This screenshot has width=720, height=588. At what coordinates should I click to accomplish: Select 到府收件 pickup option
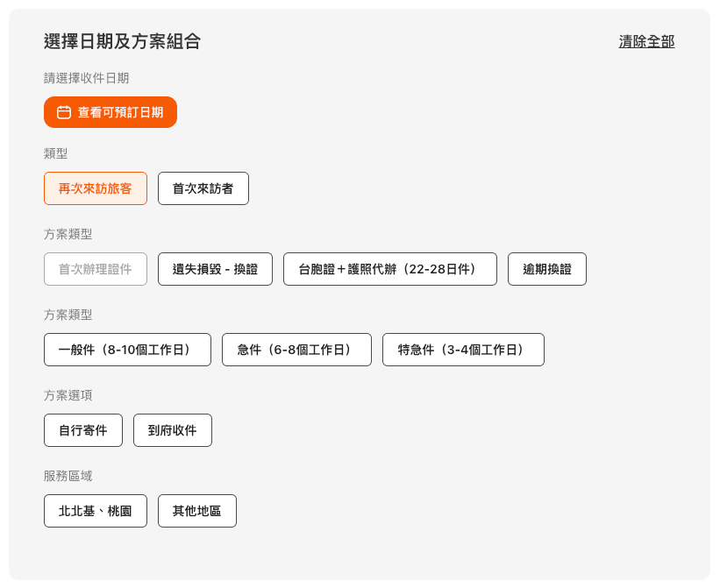click(173, 430)
